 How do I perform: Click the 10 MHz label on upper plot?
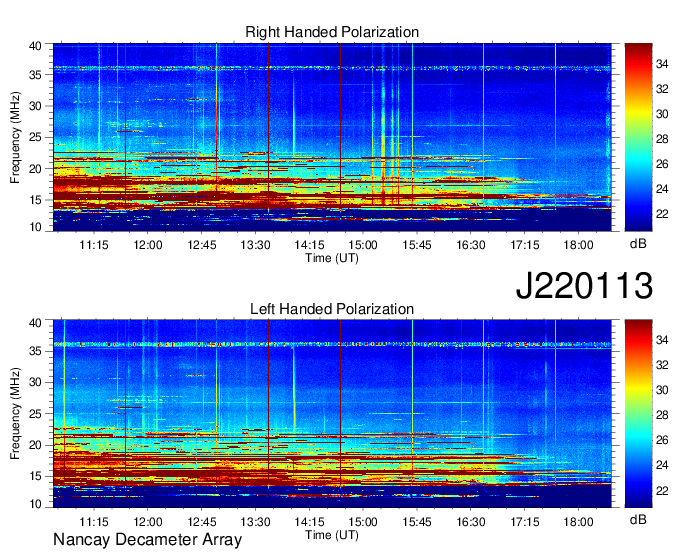tap(36, 227)
